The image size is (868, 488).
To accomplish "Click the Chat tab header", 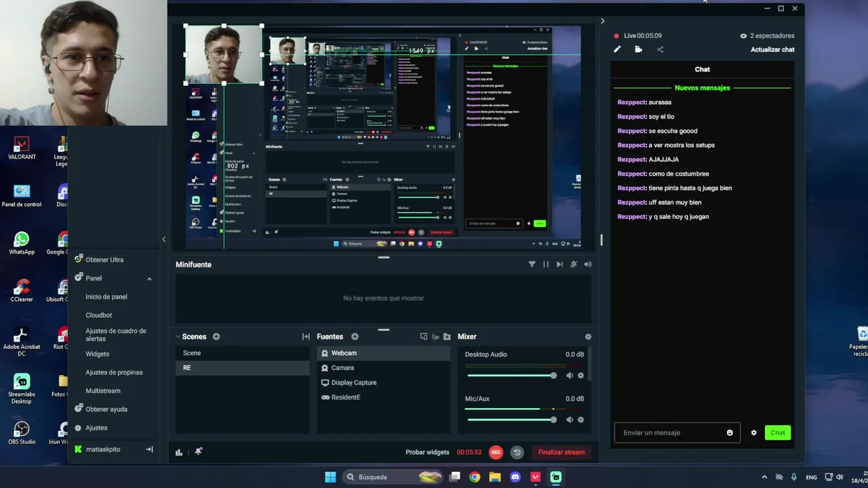I will (x=703, y=69).
